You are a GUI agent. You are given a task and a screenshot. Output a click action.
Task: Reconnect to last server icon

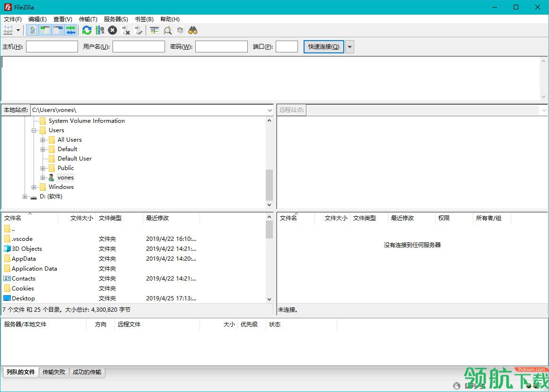[x=138, y=30]
